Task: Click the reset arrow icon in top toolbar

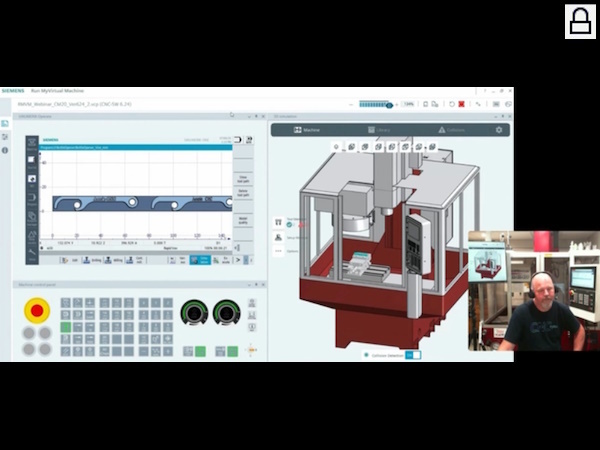Action: point(452,104)
